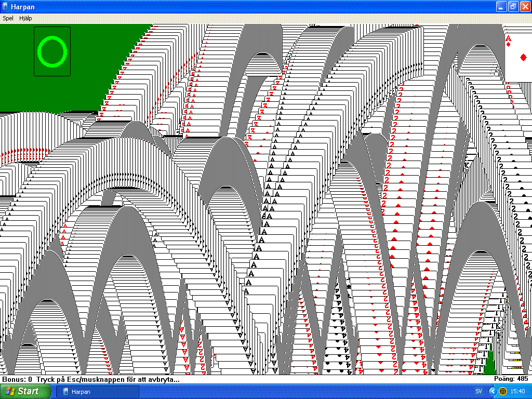The width and height of the screenshot is (532, 399).
Task: Open the Hjälp menu
Action: (25, 18)
